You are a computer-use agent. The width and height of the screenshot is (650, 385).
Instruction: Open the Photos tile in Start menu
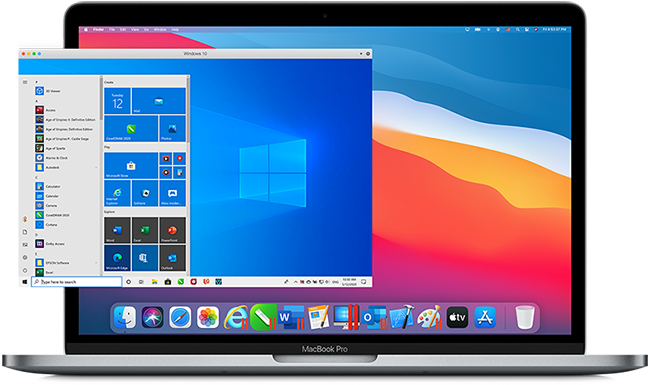[172, 128]
